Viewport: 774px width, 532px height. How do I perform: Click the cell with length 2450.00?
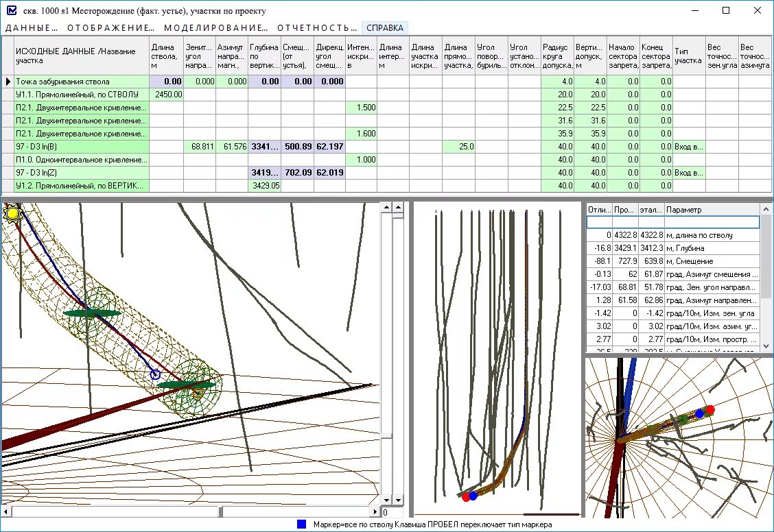pyautogui.click(x=166, y=94)
